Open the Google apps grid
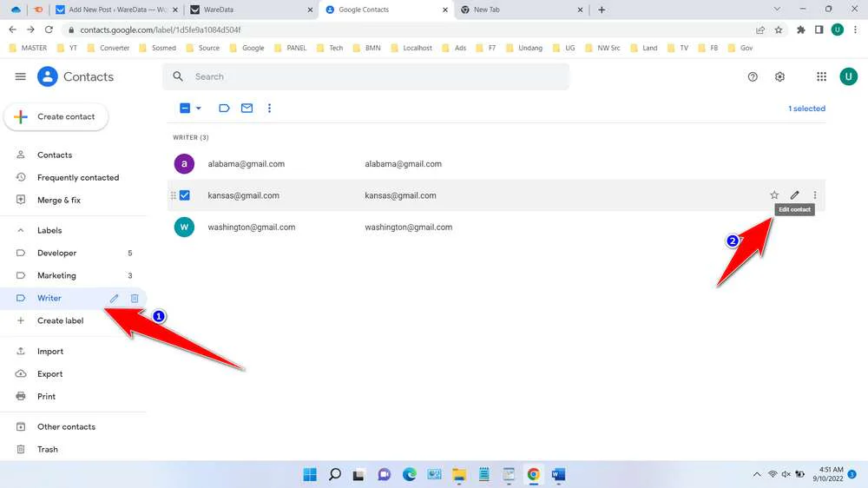This screenshot has height=488, width=868. [x=821, y=76]
